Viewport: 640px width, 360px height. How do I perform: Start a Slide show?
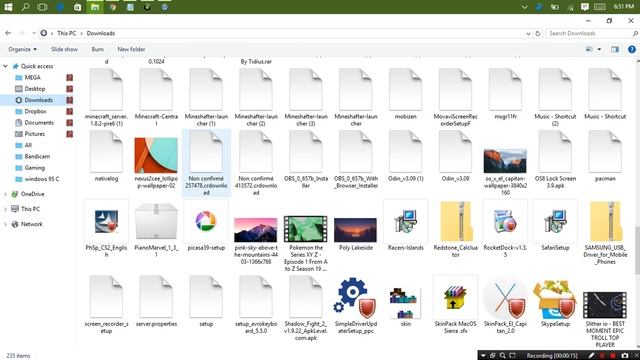[x=64, y=49]
